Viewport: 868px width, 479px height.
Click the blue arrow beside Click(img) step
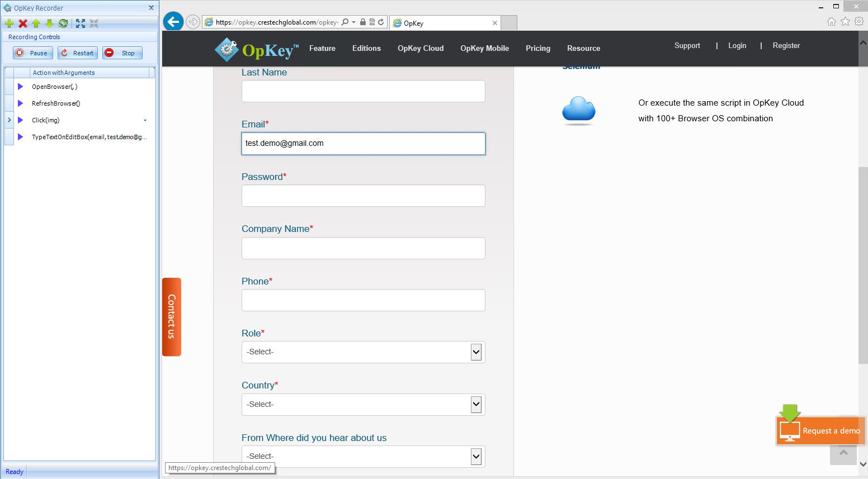(21, 120)
